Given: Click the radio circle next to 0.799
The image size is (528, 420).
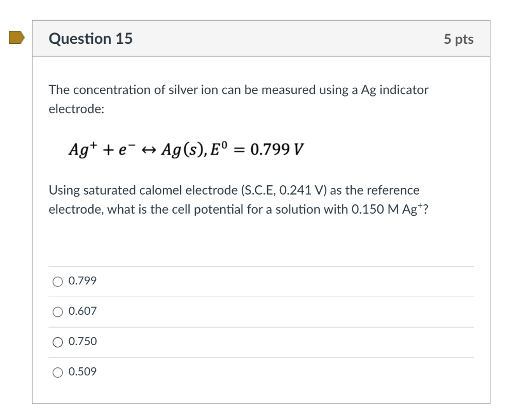Looking at the screenshot, I should [57, 281].
